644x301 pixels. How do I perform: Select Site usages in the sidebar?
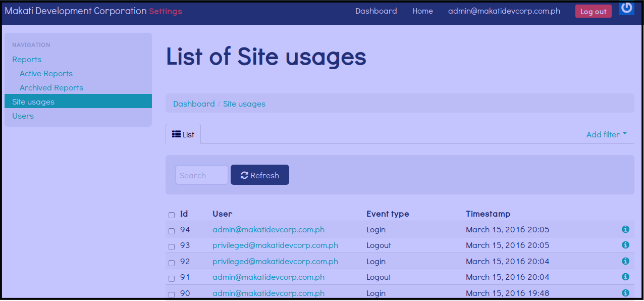click(78, 102)
